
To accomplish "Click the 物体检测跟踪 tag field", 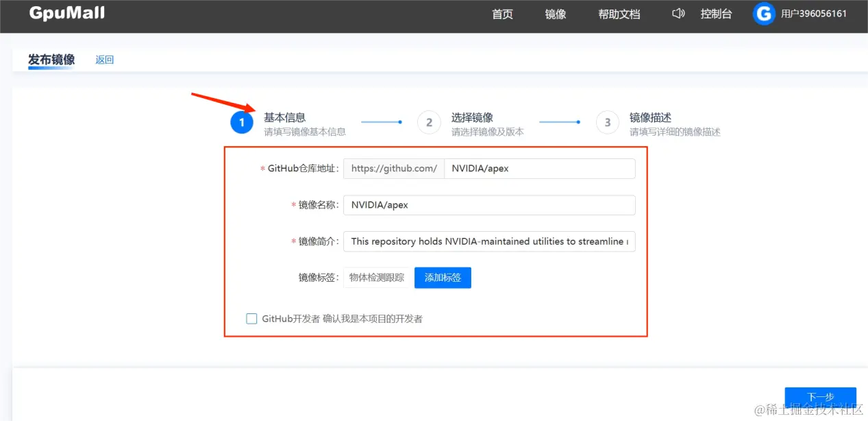I will [x=377, y=278].
